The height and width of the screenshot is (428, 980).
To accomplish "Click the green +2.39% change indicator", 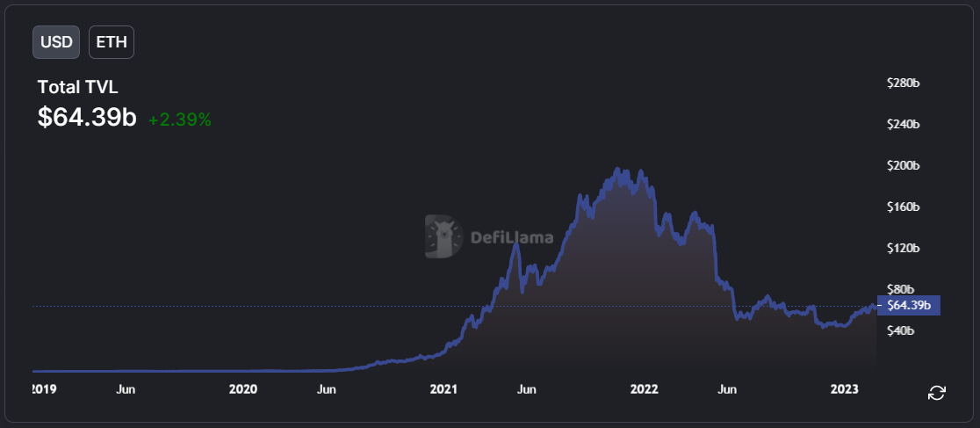I will pos(180,120).
